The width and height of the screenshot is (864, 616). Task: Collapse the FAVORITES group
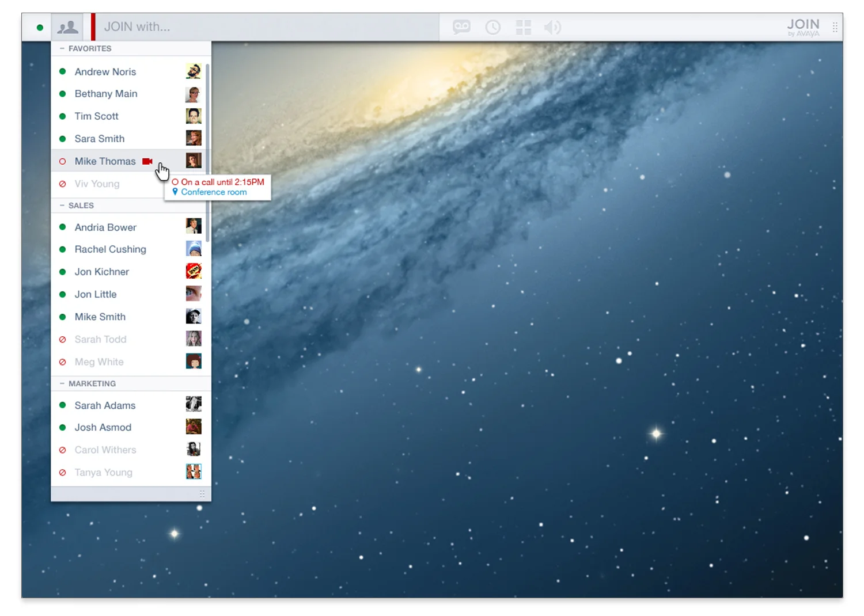[62, 49]
